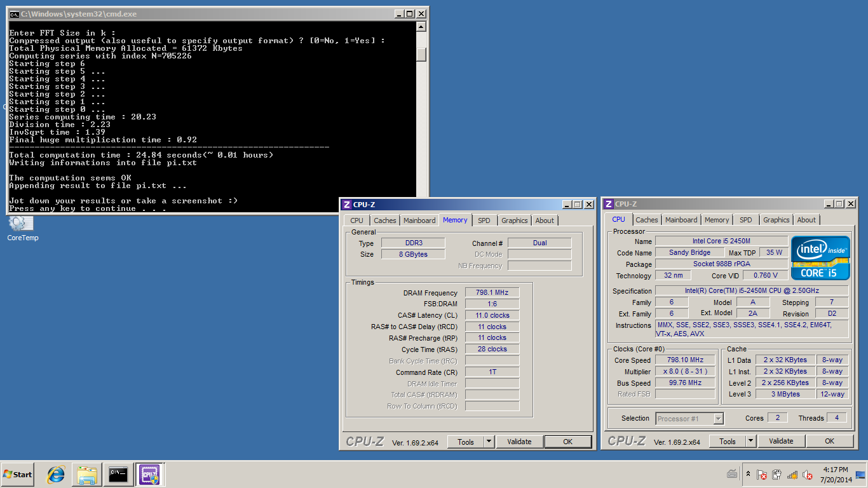Click the Memory CPU-Z window title icon
Screen dimensions: 868x488
point(346,204)
